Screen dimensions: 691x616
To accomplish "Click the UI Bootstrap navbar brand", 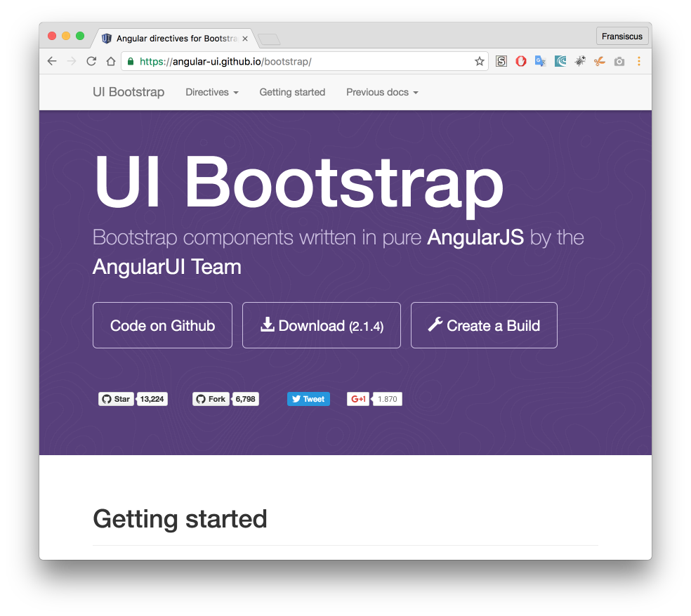I will pyautogui.click(x=129, y=92).
